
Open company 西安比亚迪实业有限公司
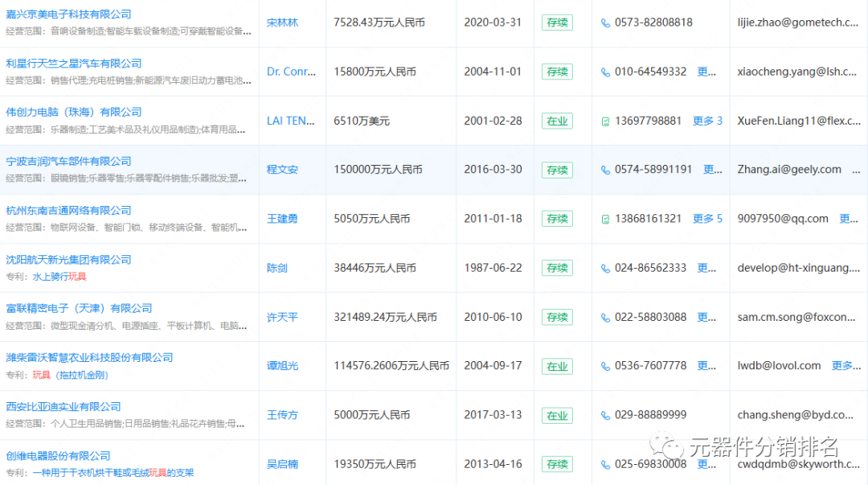point(63,406)
